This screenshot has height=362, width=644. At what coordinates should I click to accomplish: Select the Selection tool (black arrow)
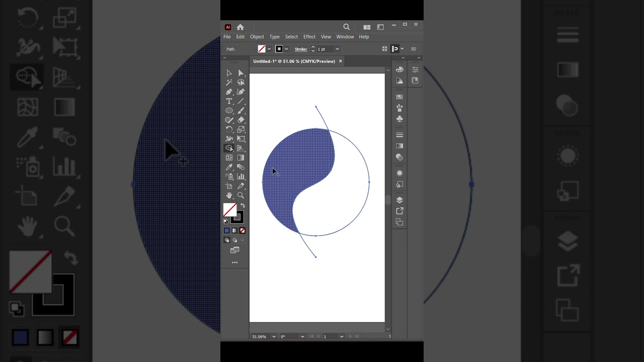[229, 73]
